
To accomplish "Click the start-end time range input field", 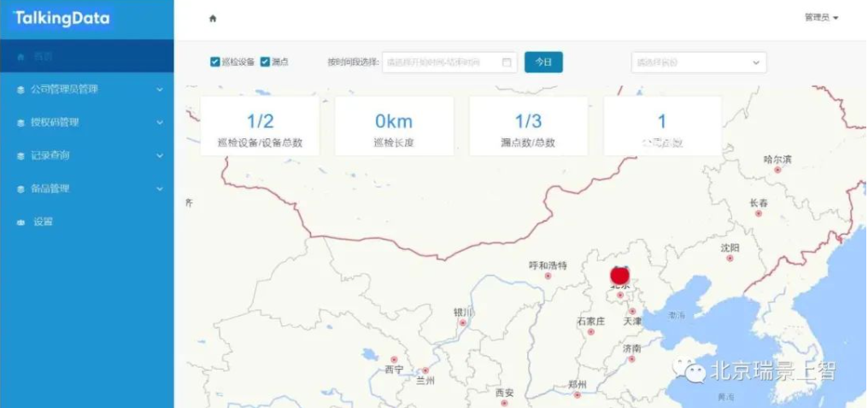I will point(449,62).
